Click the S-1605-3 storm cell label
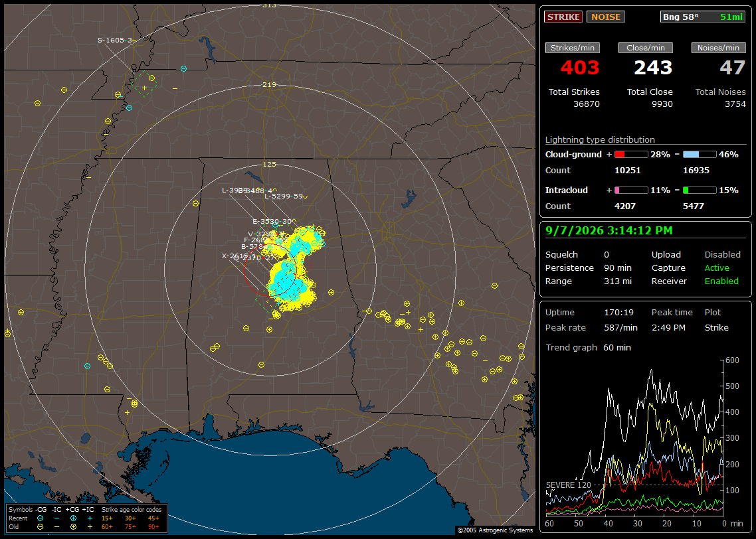Image resolution: width=756 pixels, height=539 pixels. (x=115, y=40)
